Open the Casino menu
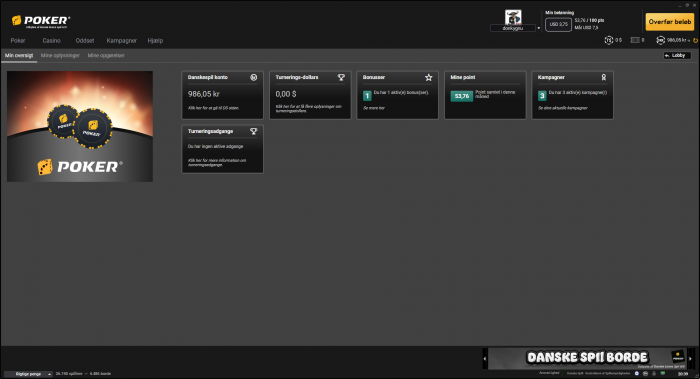 tap(51, 41)
